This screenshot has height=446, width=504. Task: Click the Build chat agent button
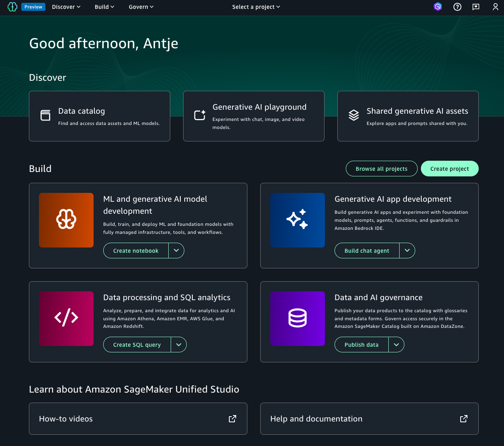367,251
